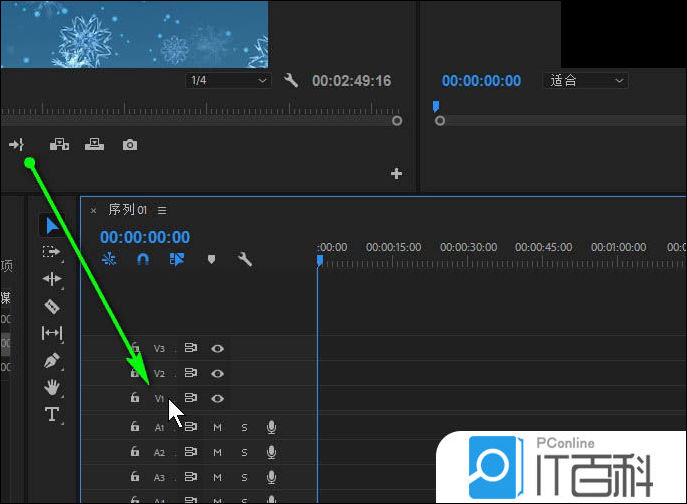Toggle sequence nest-or-individual clips option
This screenshot has height=504, width=687.
109,259
